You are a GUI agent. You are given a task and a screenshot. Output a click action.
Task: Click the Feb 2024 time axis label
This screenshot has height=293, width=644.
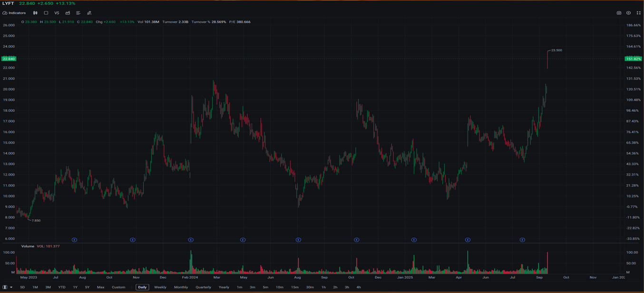click(x=190, y=277)
